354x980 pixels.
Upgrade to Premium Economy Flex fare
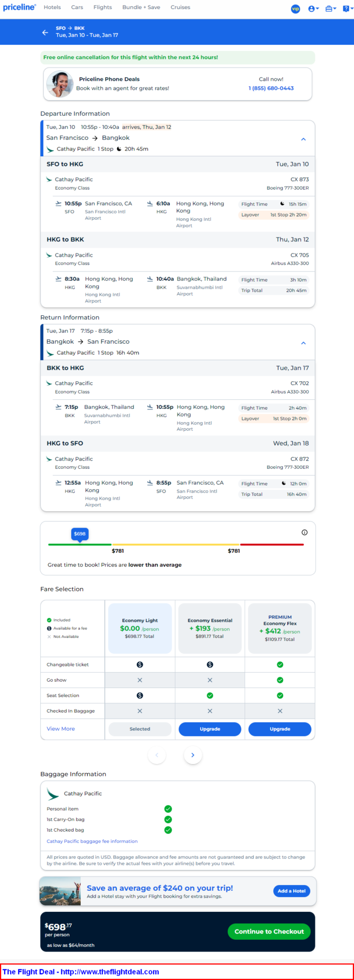280,729
